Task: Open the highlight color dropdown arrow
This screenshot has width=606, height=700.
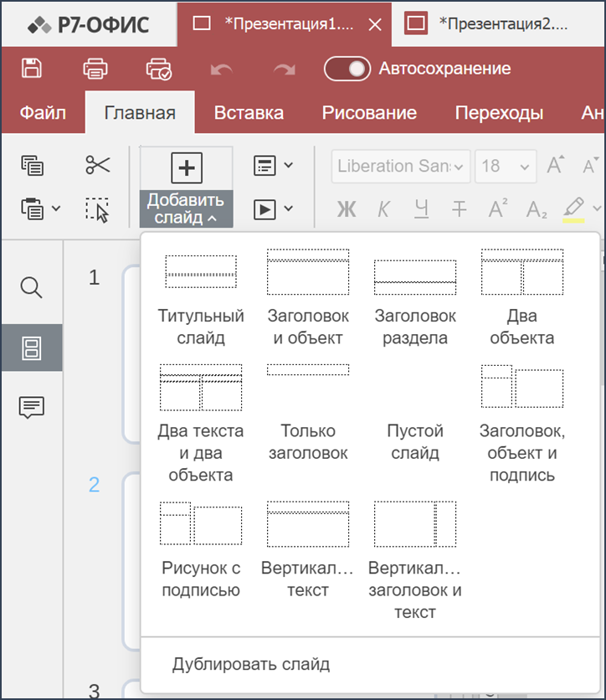Action: (597, 208)
